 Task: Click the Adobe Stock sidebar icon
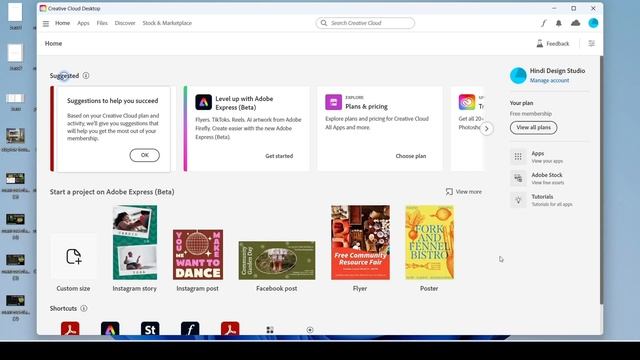point(518,178)
